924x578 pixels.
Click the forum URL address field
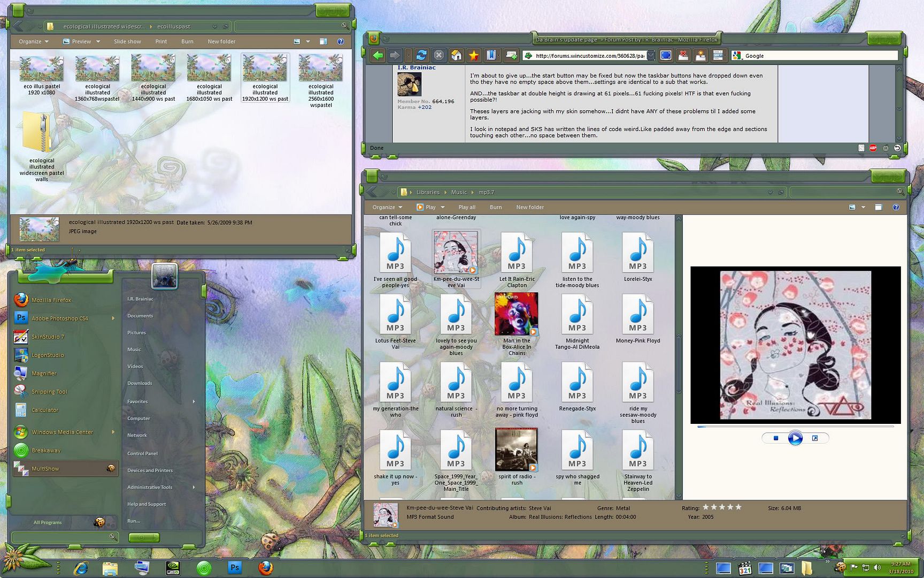tap(590, 56)
